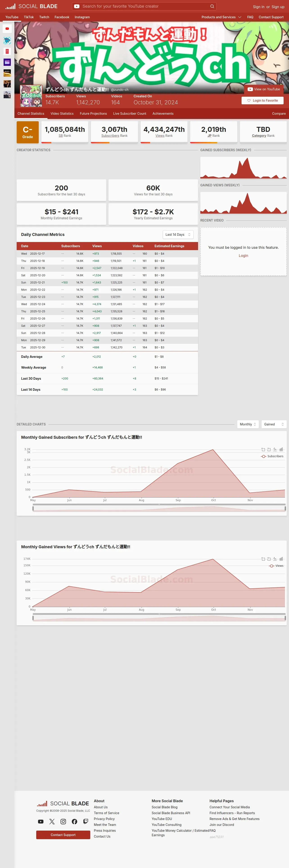Click the footer Social Blade logo
289x868 pixels.
point(63,804)
